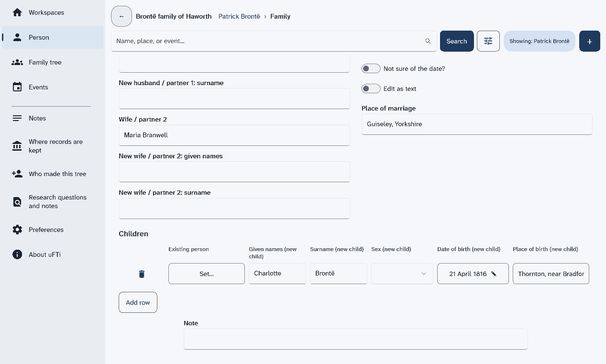
Task: Toggle "Not sure of the date?" switch
Action: pos(371,68)
